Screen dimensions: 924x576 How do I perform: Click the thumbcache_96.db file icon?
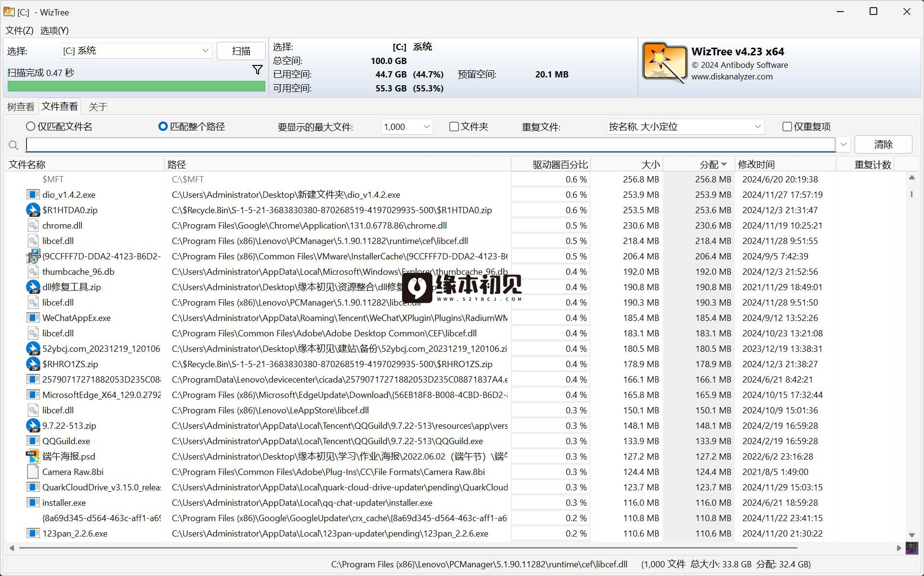click(33, 271)
